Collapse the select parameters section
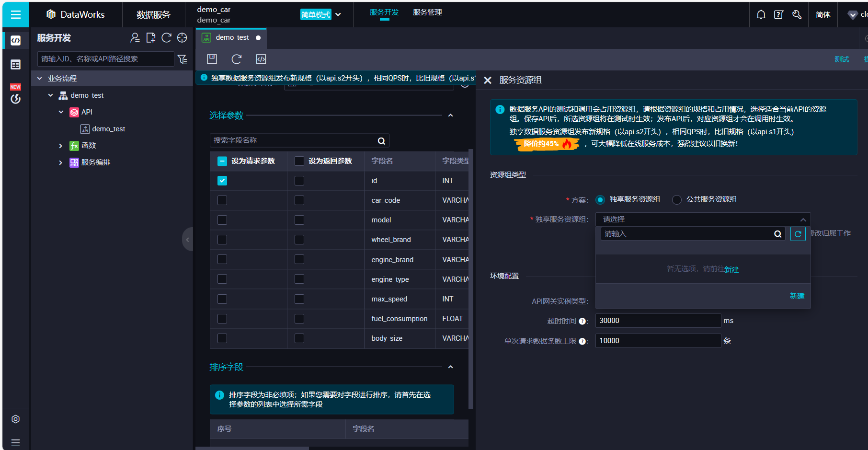The width and height of the screenshot is (868, 450). coord(450,115)
